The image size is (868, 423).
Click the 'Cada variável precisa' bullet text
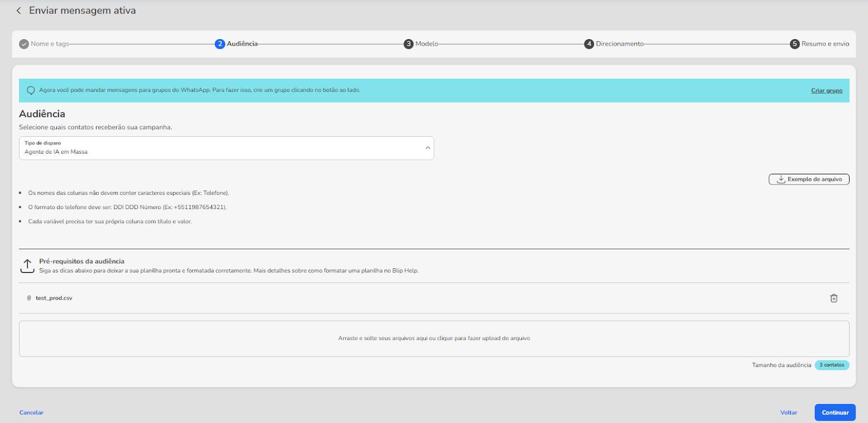click(110, 222)
